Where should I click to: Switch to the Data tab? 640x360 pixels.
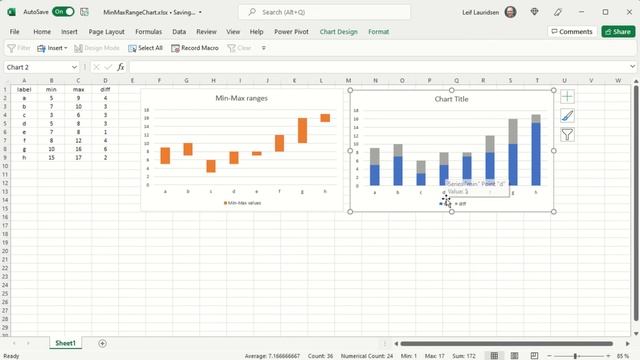pos(179,31)
